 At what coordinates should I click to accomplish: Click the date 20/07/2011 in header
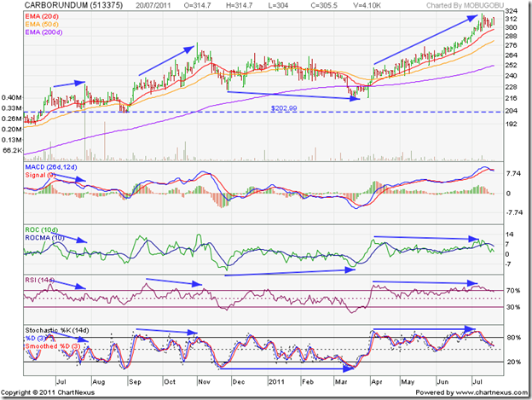click(153, 5)
